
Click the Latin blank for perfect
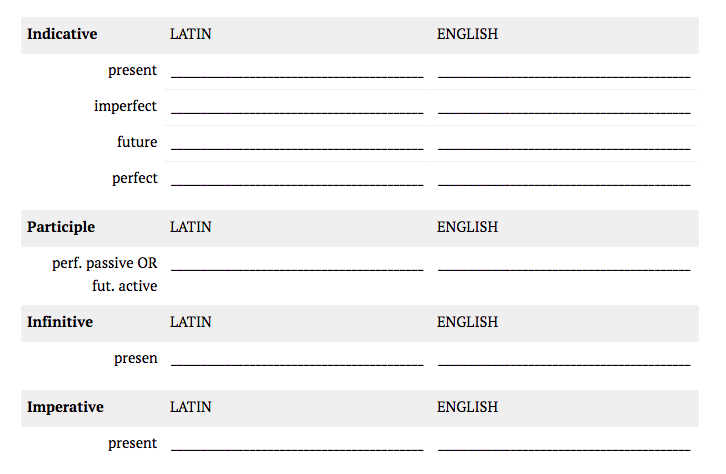[x=297, y=179]
